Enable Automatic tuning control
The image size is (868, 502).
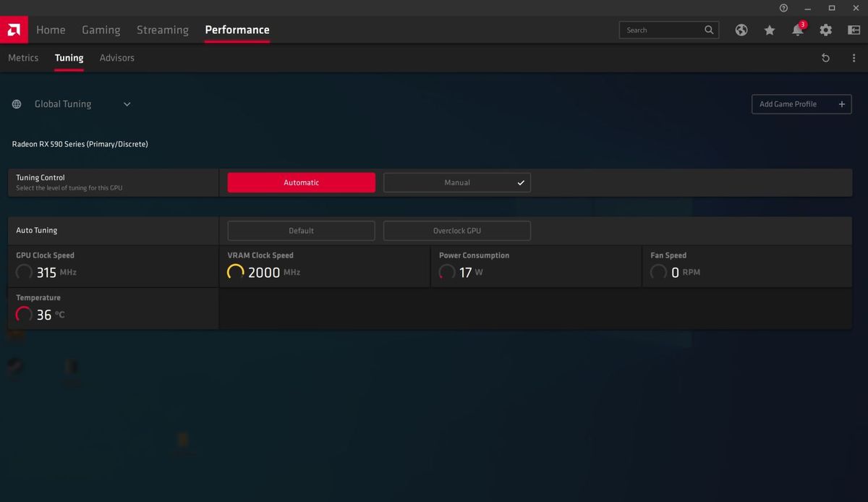coord(301,182)
